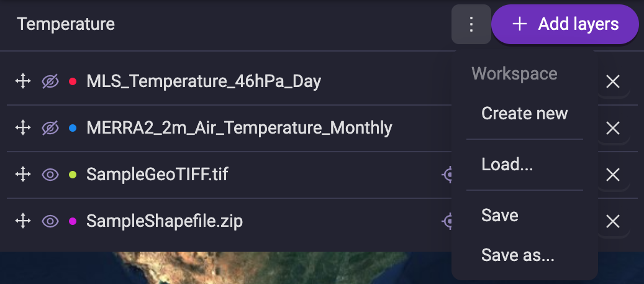Show the hidden MLS_Temperature_46hPa_Day layer
The width and height of the screenshot is (644, 284).
50,81
